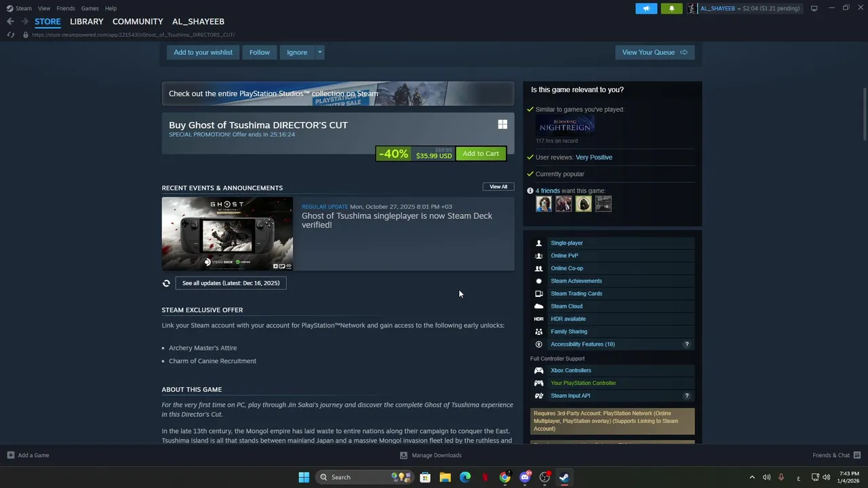Viewport: 868px width, 488px height.
Task: Go back with the left arrow
Action: click(x=10, y=22)
